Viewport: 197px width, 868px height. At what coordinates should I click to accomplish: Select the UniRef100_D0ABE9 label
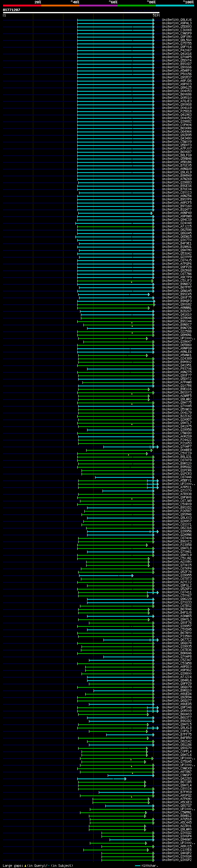pyautogui.click(x=177, y=450)
